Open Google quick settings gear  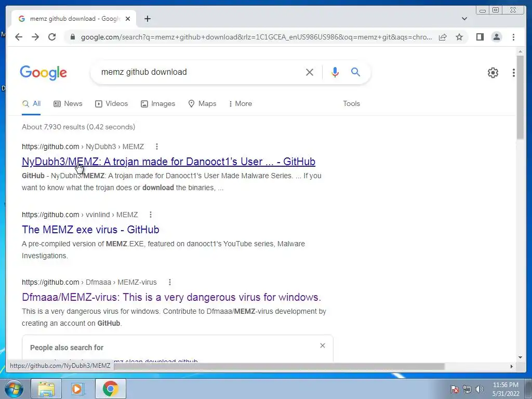(493, 73)
